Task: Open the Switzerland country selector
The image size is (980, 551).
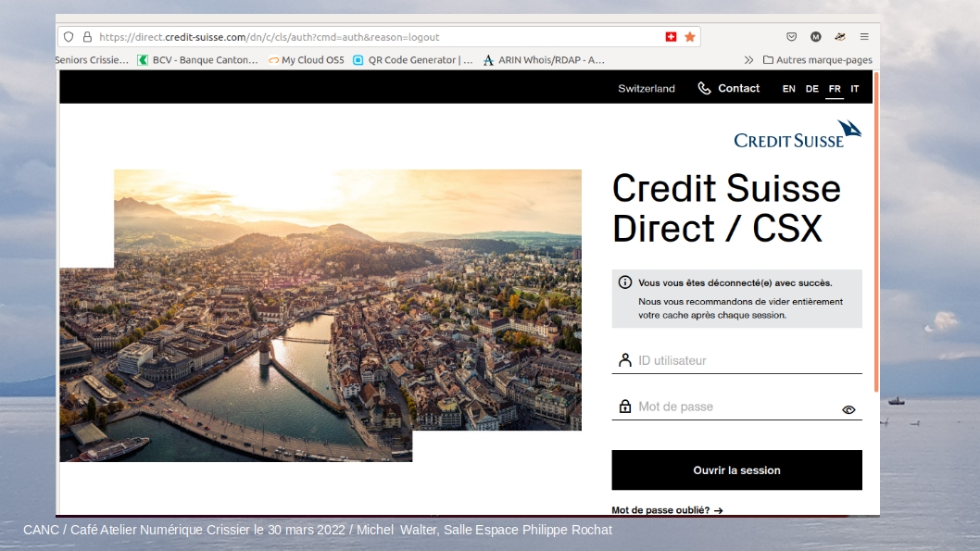Action: tap(647, 89)
